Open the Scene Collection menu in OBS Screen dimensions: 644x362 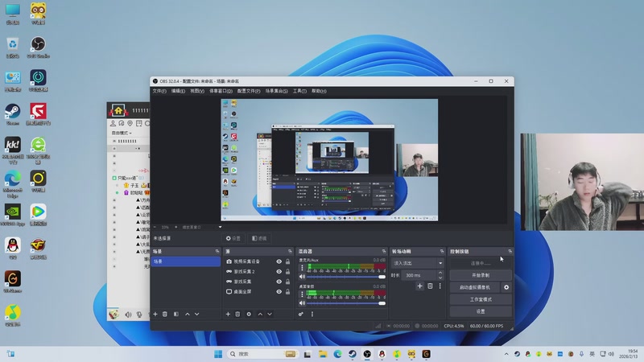click(x=276, y=91)
